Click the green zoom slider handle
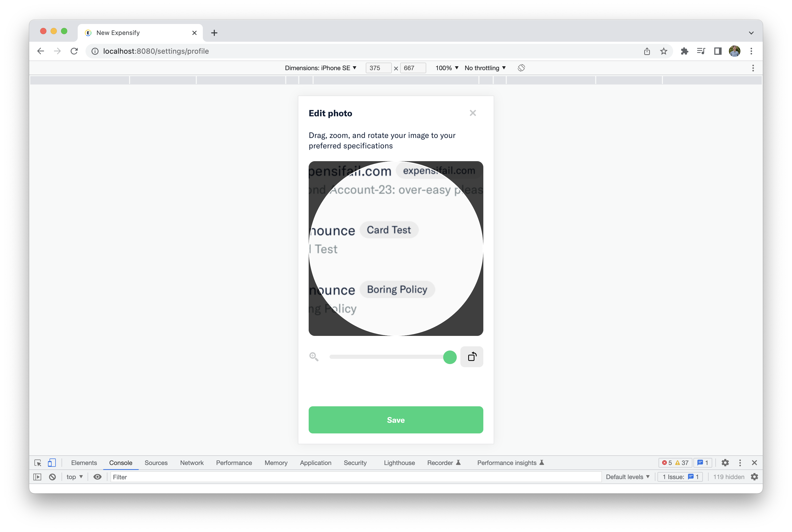 (450, 357)
